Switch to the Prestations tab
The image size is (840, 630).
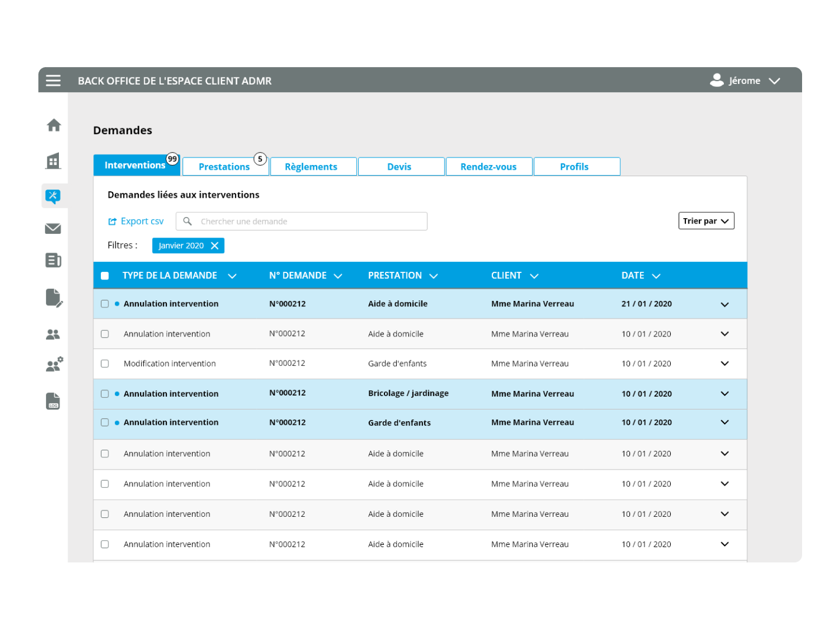pyautogui.click(x=225, y=166)
